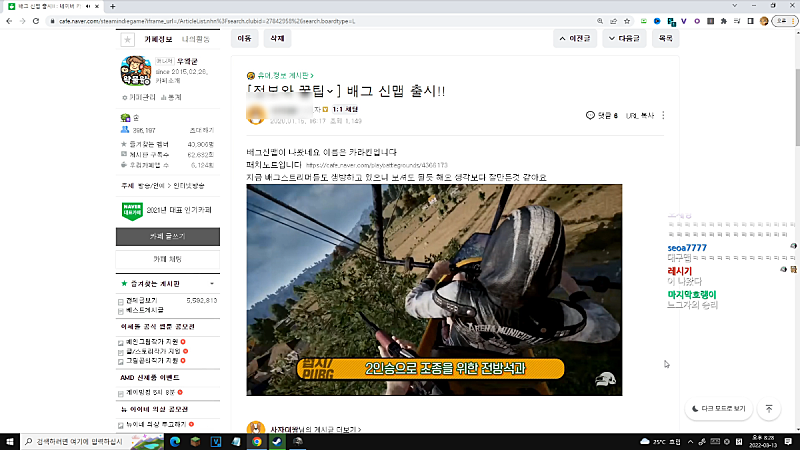Open 사자대왕님의 게시글 더보기 link
800x450 pixels.
click(x=316, y=430)
